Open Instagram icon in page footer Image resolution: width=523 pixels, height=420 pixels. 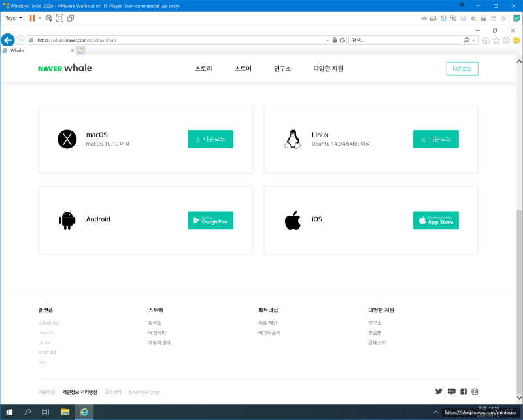pyautogui.click(x=475, y=391)
